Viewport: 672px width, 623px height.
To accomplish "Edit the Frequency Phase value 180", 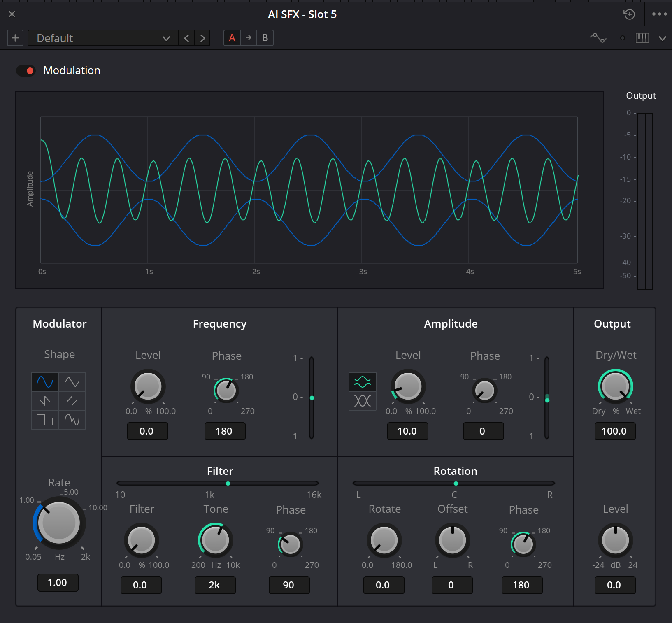I will coord(225,431).
